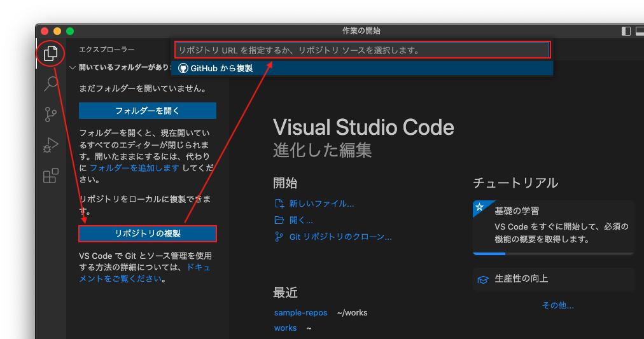Toggle panel layout icon in title bar
Screen dimensions: 644x339
(x=640, y=31)
